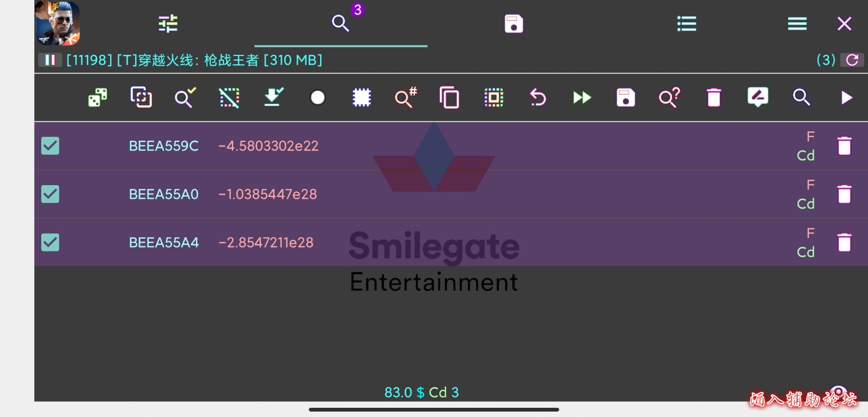
Task: Delete the BEEA55A4 result row
Action: point(844,242)
